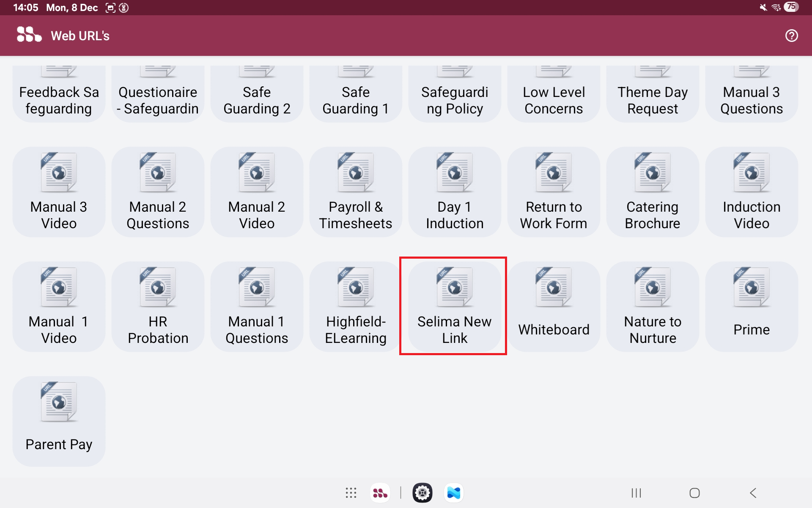Open Payroll & Timesheets link
The width and height of the screenshot is (812, 508).
[x=355, y=191]
